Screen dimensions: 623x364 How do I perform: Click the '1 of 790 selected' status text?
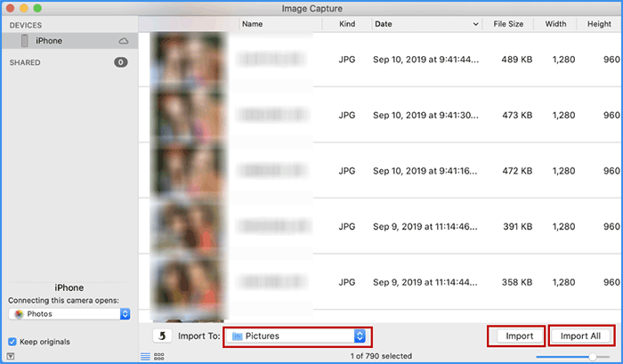[381, 356]
